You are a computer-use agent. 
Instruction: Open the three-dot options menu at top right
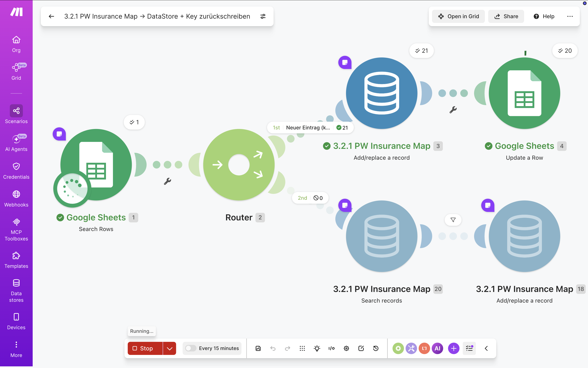coord(570,16)
